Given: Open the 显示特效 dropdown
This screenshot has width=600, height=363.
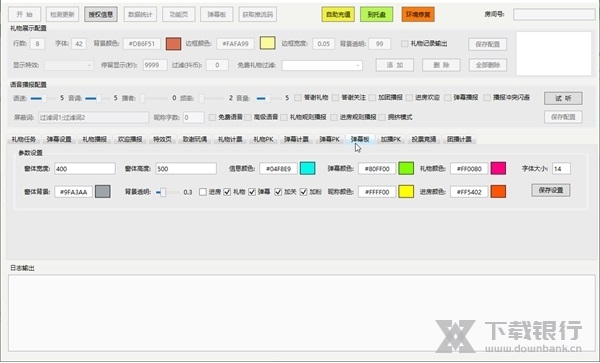Looking at the screenshot, I should point(69,65).
